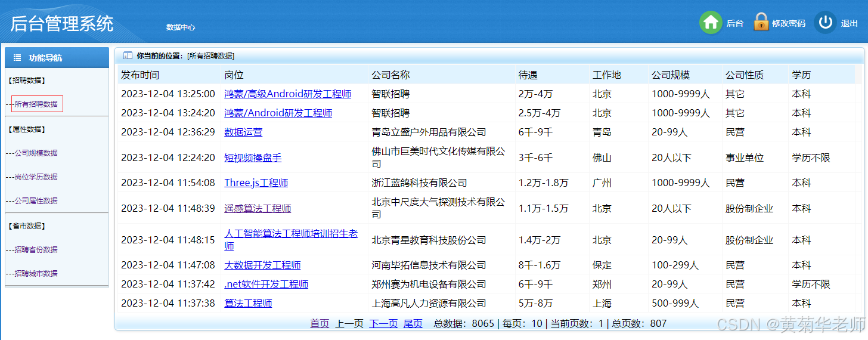This screenshot has height=340, width=868.
Task: Open 公司属性数据 in the sidebar
Action: tap(36, 200)
